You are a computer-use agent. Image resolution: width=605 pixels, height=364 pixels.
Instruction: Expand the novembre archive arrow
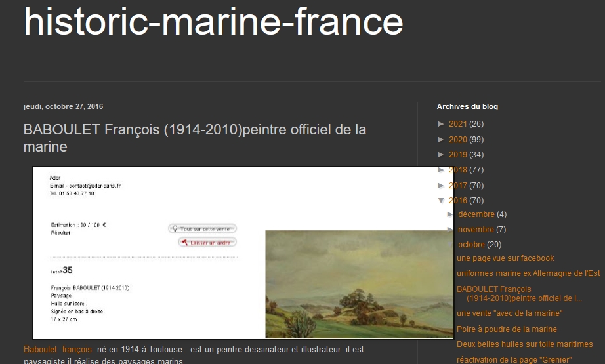pos(450,230)
